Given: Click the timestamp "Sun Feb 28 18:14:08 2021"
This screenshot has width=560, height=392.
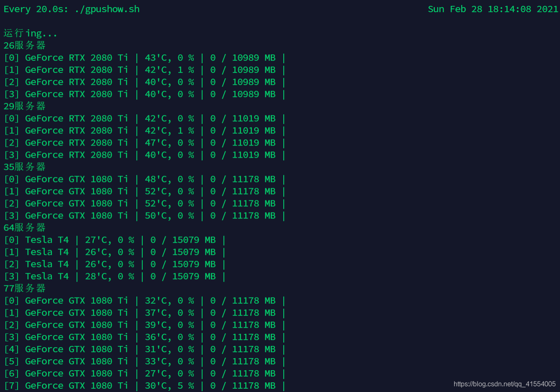Looking at the screenshot, I should (x=493, y=9).
